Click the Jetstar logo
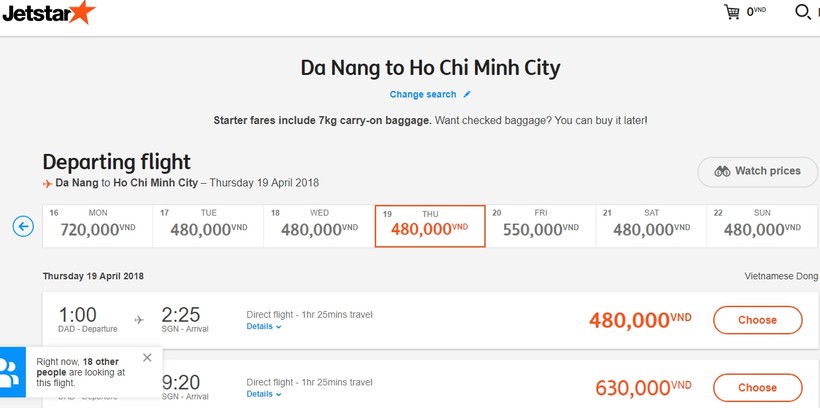Screen dimensions: 820x408 tap(49, 13)
